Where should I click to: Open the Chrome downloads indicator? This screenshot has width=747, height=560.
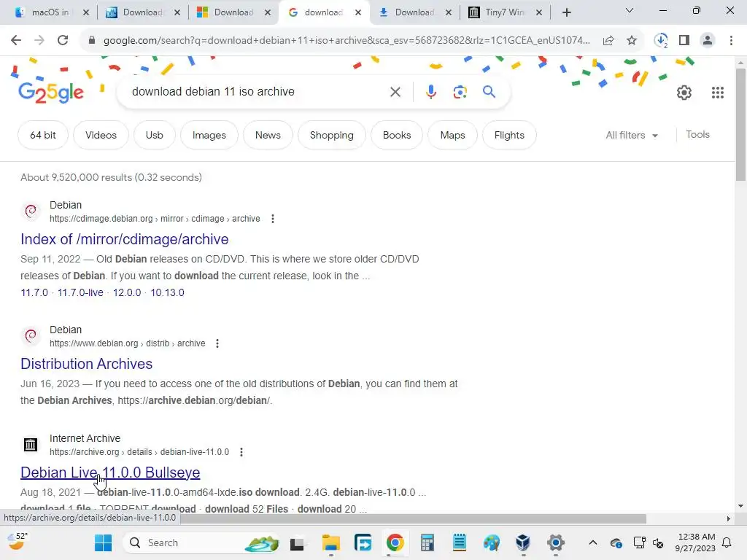pos(661,41)
